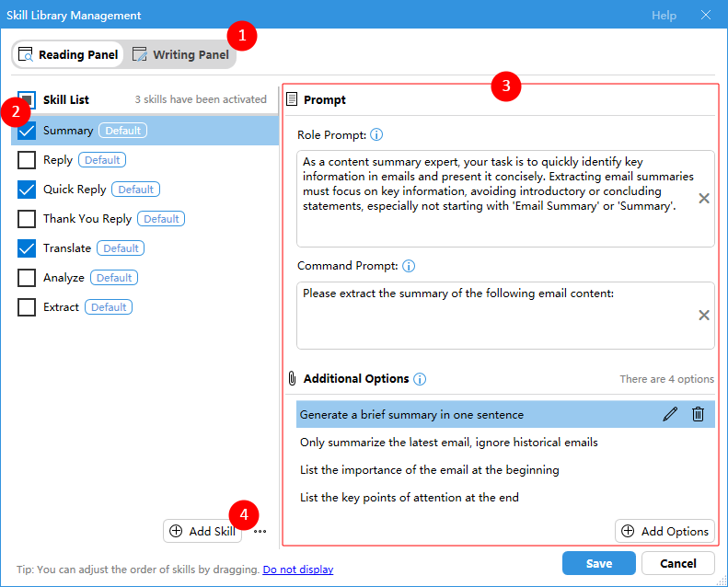Select the Thank You Reply skill label
This screenshot has width=728, height=587.
pos(87,219)
